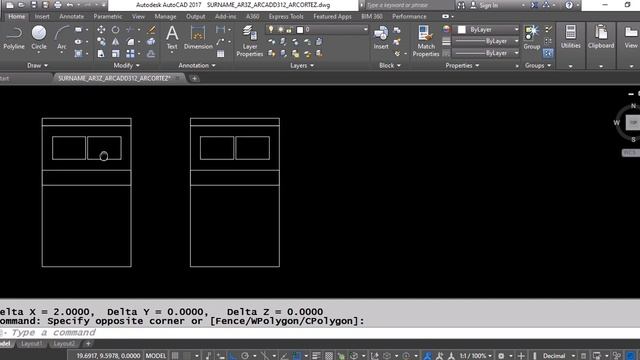Activate the Move tool in Modify panel
The width and height of the screenshot is (640, 360).
point(101,30)
